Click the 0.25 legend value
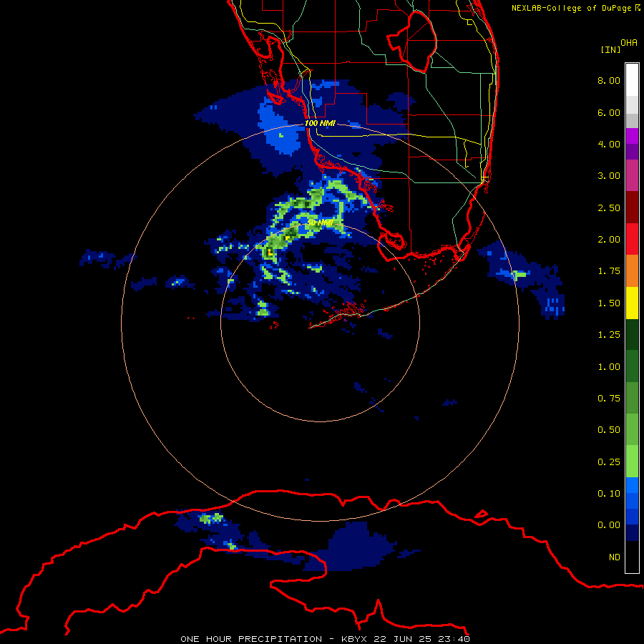This screenshot has height=644, width=644. (609, 462)
